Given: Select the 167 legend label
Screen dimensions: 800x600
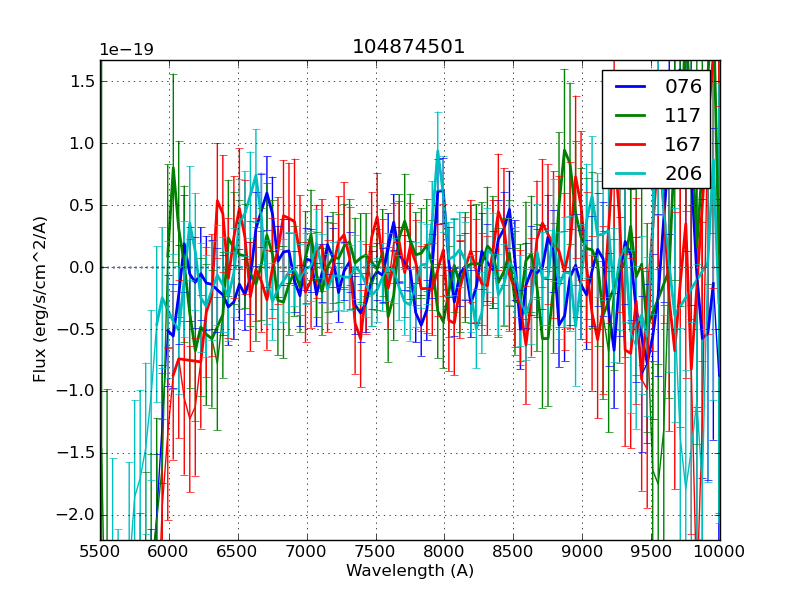Looking at the screenshot, I should (683, 144).
